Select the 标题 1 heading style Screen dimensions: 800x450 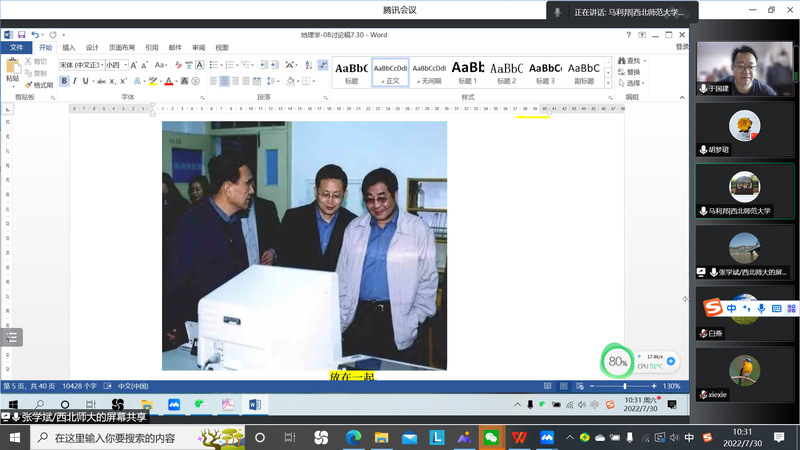click(468, 72)
